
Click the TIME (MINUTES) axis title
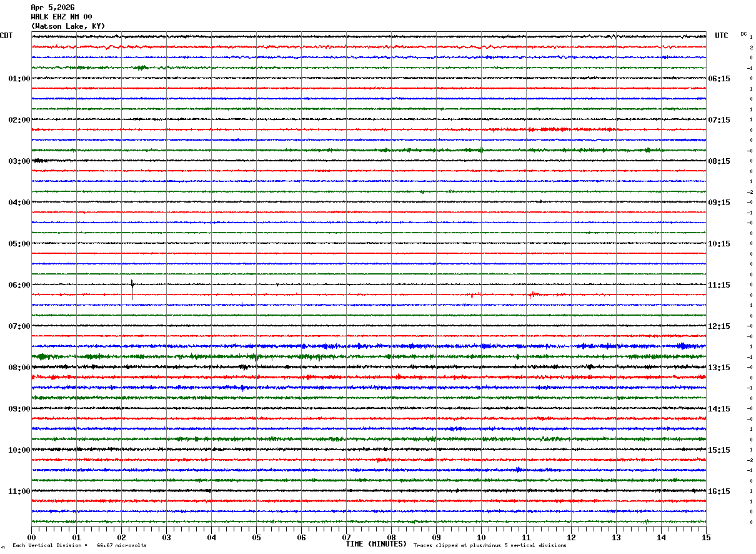point(376,544)
